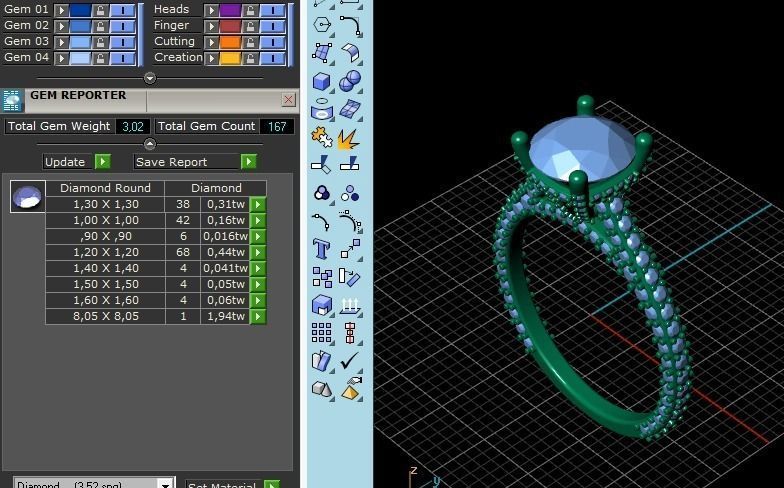The width and height of the screenshot is (784, 488).
Task: Select the Text object tool
Action: 322,248
